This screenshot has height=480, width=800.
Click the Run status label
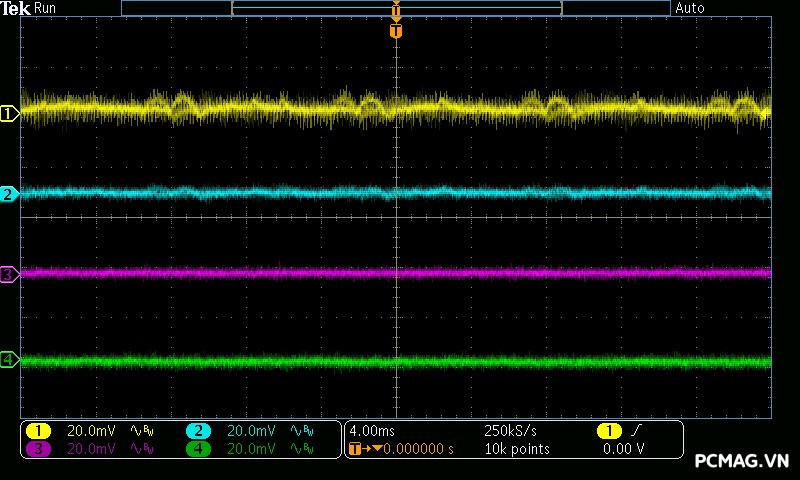[46, 8]
